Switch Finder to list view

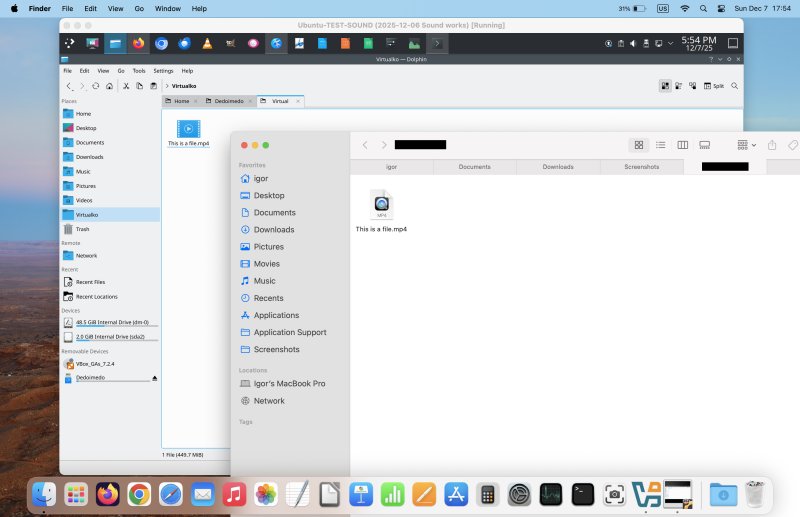pos(660,145)
